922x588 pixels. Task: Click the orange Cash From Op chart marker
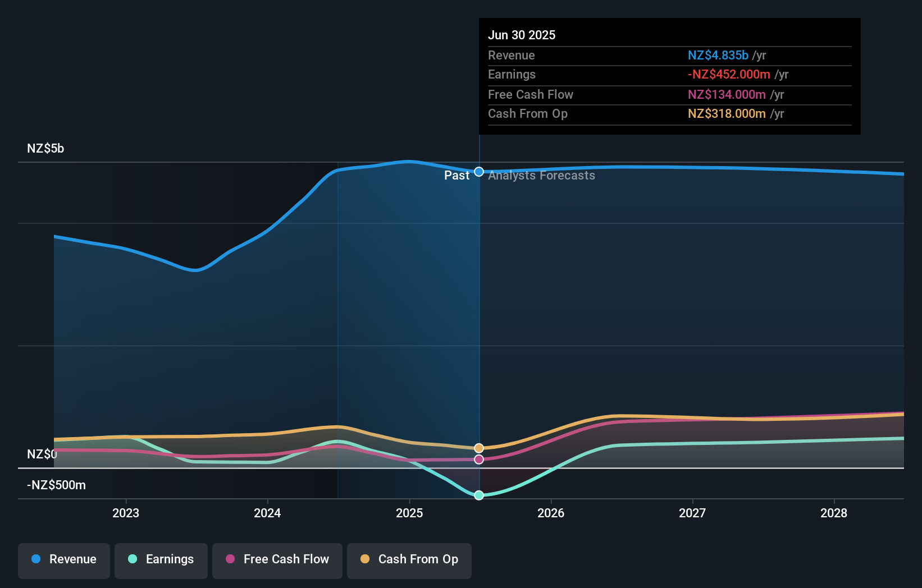478,448
